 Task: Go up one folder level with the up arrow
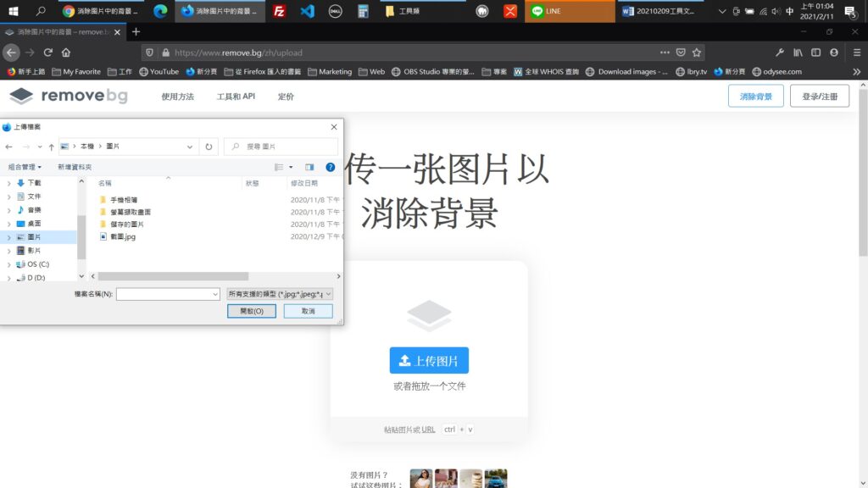pos(51,147)
